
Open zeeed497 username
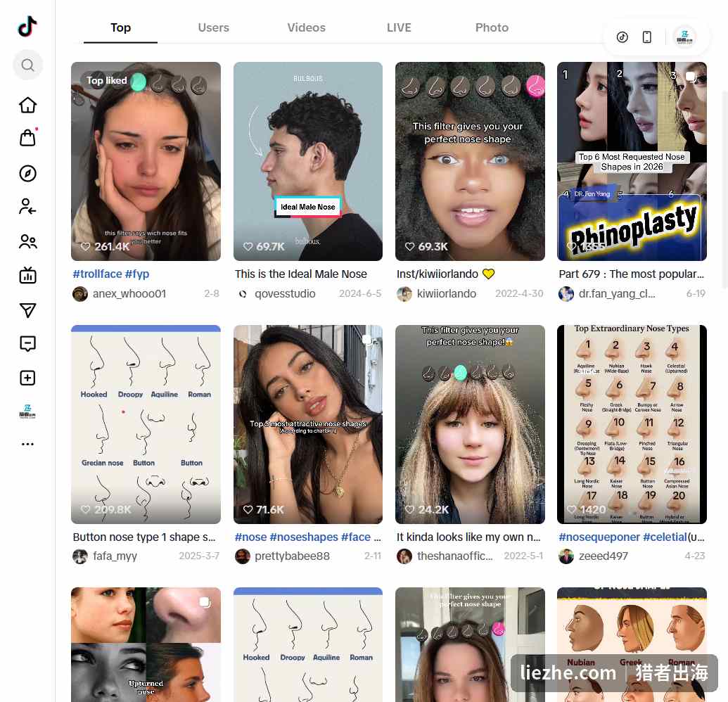(x=603, y=556)
